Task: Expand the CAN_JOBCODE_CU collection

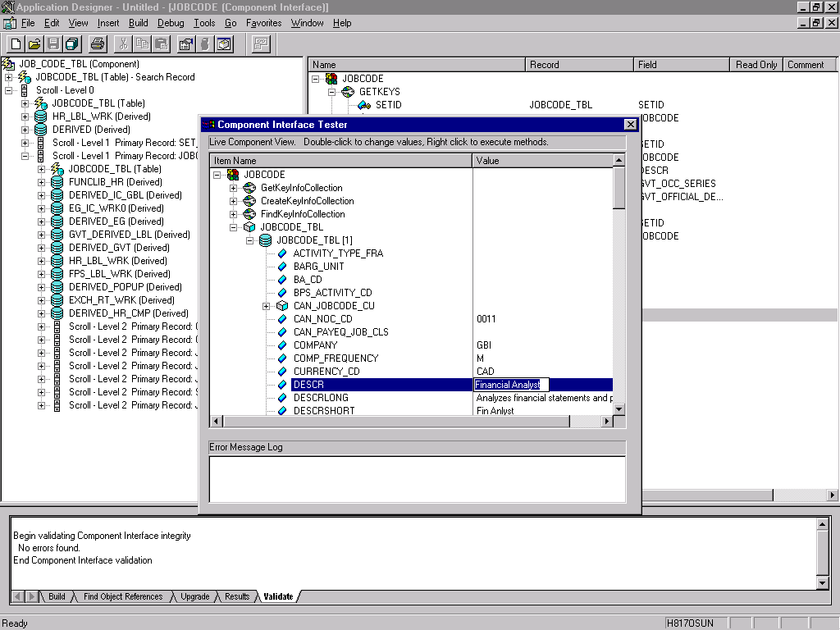Action: coord(267,307)
